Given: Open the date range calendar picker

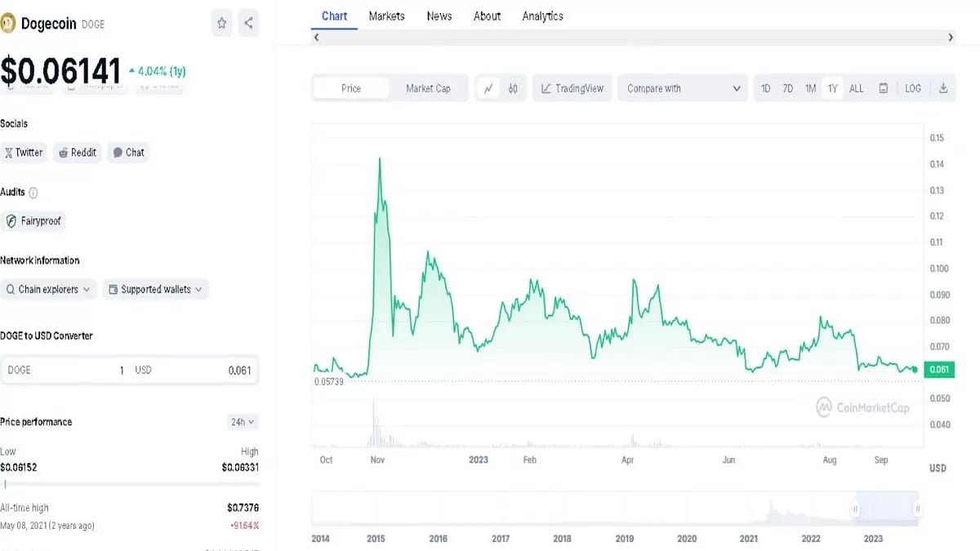Looking at the screenshot, I should click(x=884, y=88).
